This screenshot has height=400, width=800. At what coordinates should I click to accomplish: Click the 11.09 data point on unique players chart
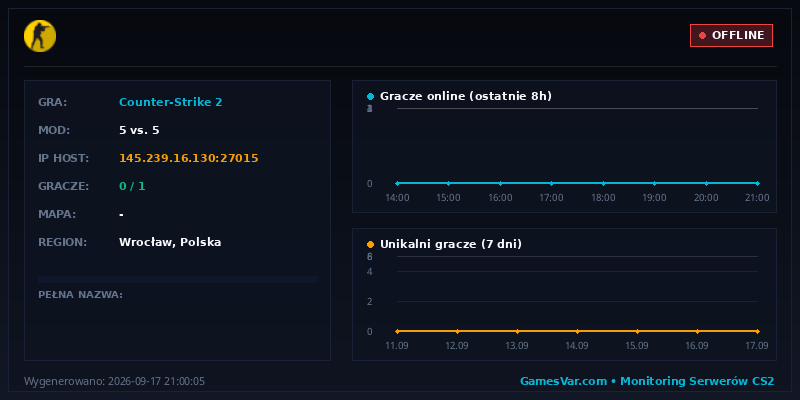click(x=397, y=331)
